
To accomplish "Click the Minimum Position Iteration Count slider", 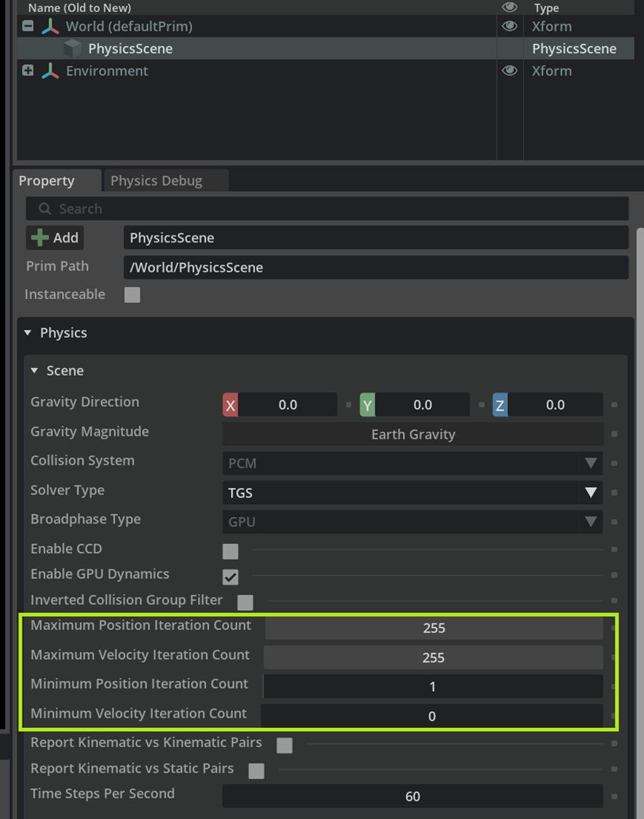I will [x=433, y=686].
